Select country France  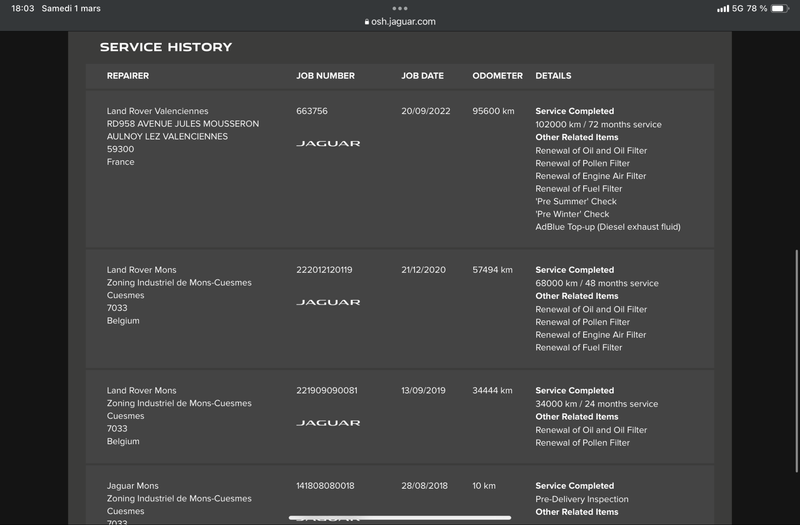click(x=120, y=162)
